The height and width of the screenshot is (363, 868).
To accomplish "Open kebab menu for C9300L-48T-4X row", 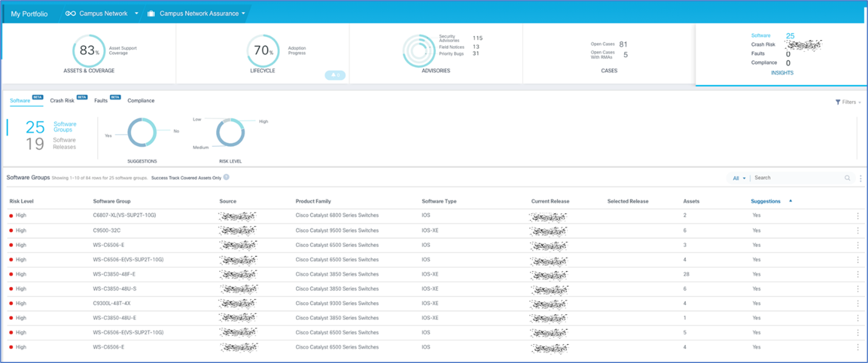I will click(x=857, y=304).
